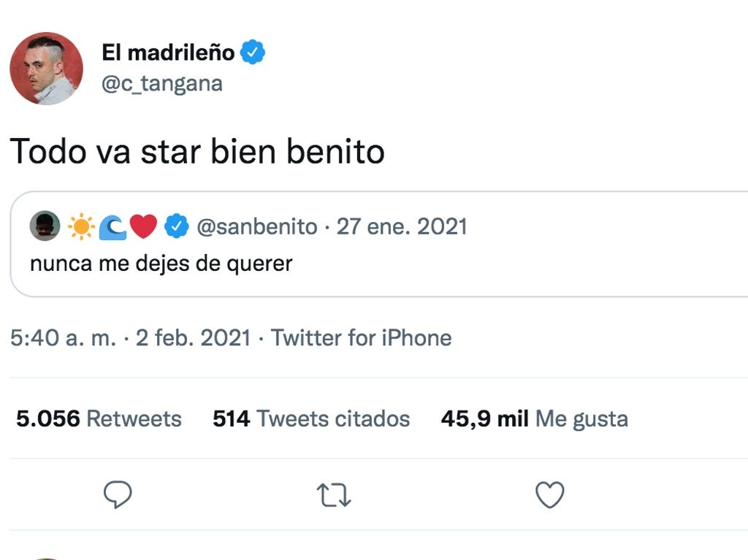This screenshot has width=748, height=560.
Task: Like the tweet with heart icon
Action: pyautogui.click(x=550, y=494)
